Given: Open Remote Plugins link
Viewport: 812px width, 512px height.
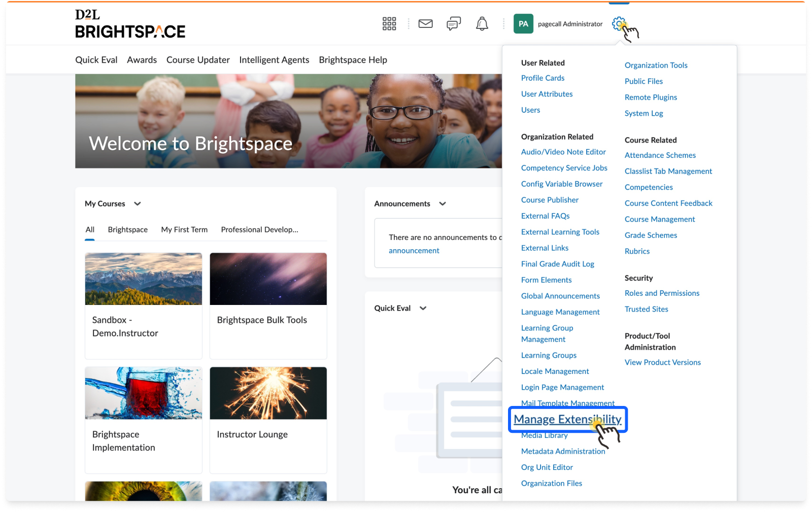Looking at the screenshot, I should point(651,97).
